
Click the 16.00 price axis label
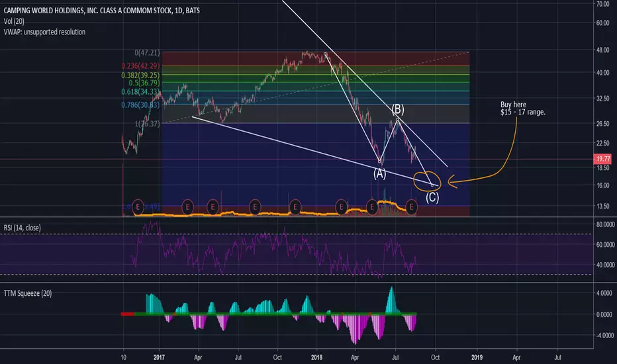point(603,185)
